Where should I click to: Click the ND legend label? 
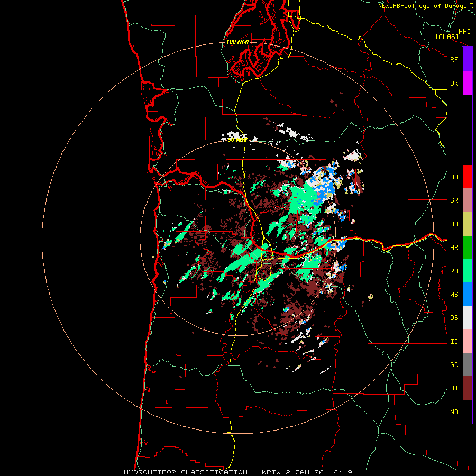point(454,412)
